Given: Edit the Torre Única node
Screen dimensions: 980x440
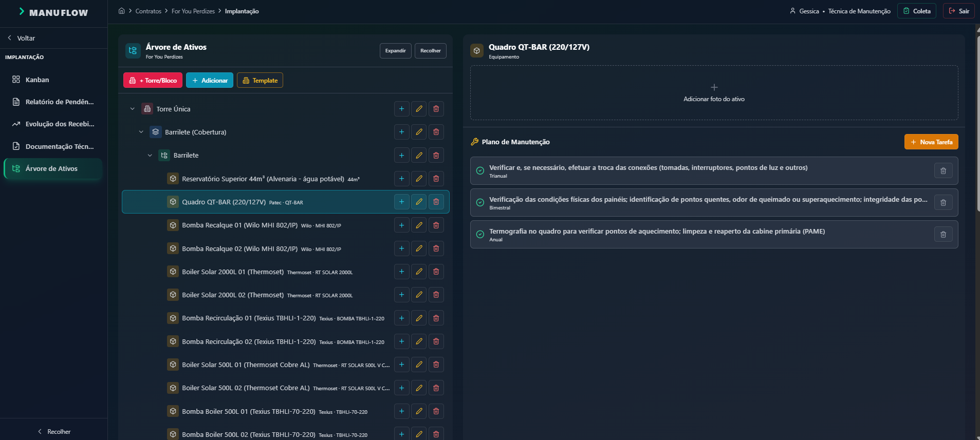Looking at the screenshot, I should pyautogui.click(x=419, y=109).
